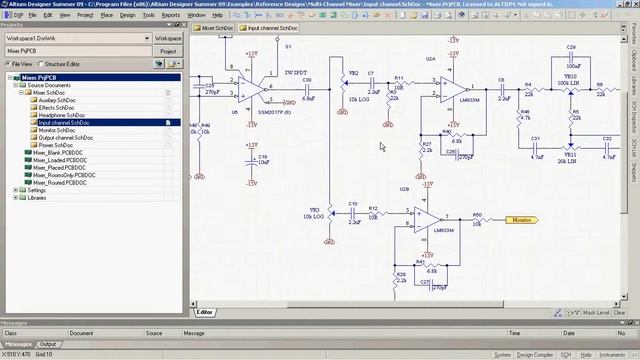This screenshot has height=360, width=640.
Task: Click the New document toolbar icon
Action: pos(402,15)
